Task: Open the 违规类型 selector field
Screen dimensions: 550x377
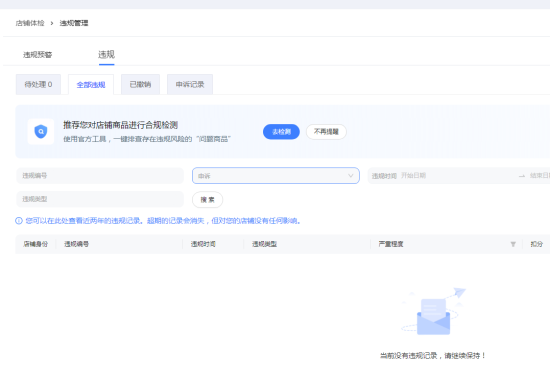Action: (100, 199)
